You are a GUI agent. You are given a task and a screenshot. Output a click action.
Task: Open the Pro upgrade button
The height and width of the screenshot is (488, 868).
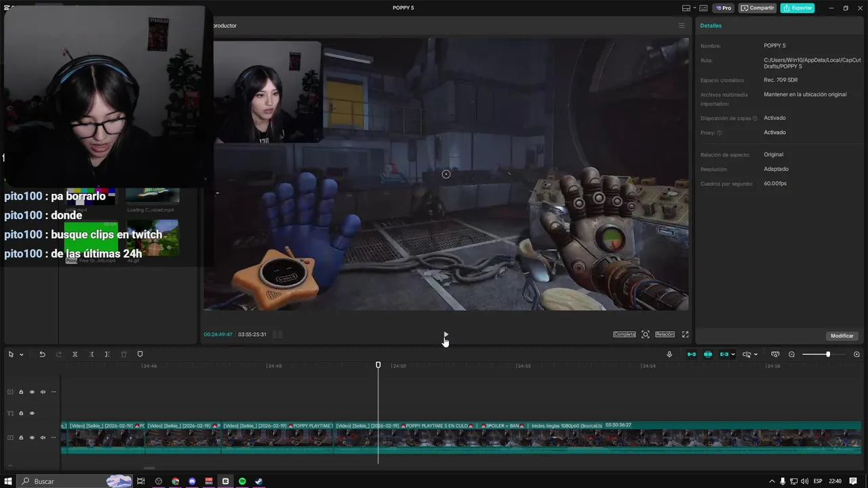tap(723, 8)
